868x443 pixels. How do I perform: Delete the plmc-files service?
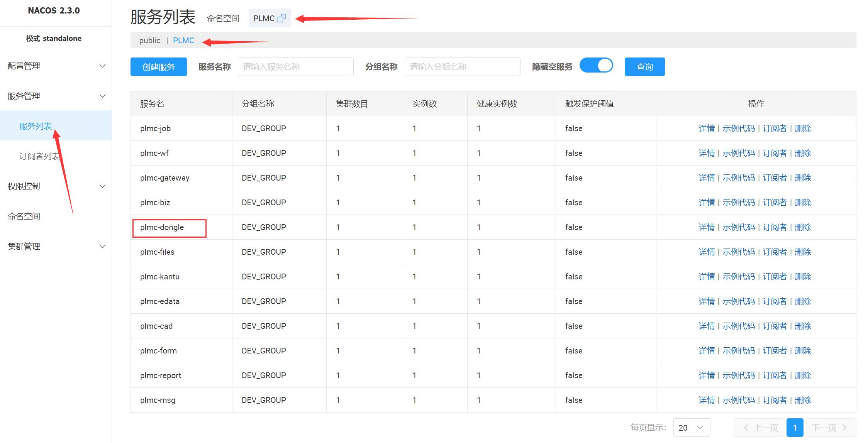(x=803, y=252)
